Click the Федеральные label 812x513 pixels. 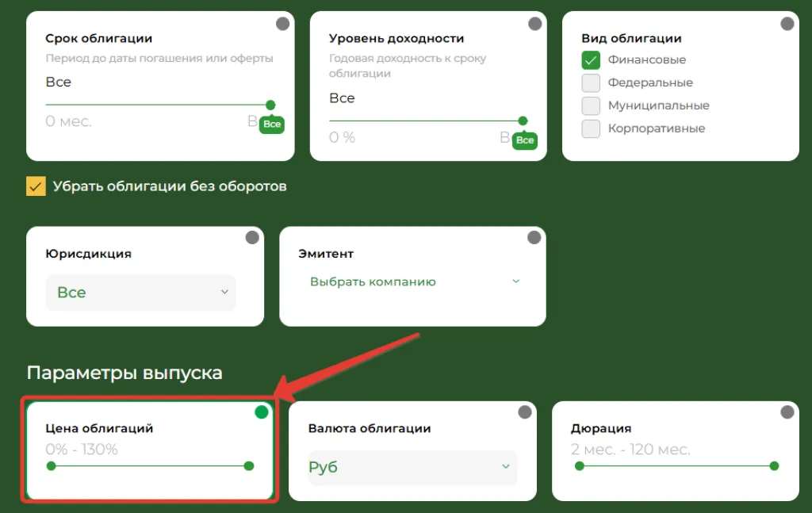(650, 82)
